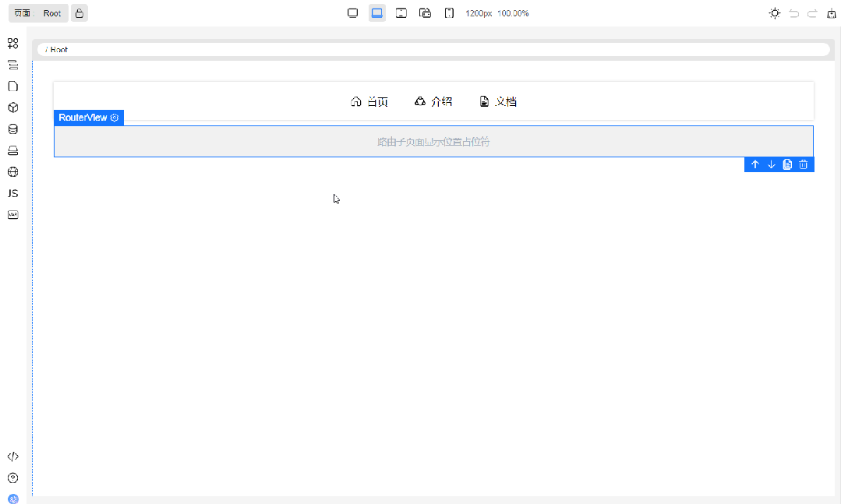Open the components/materials panel icon

click(12, 44)
